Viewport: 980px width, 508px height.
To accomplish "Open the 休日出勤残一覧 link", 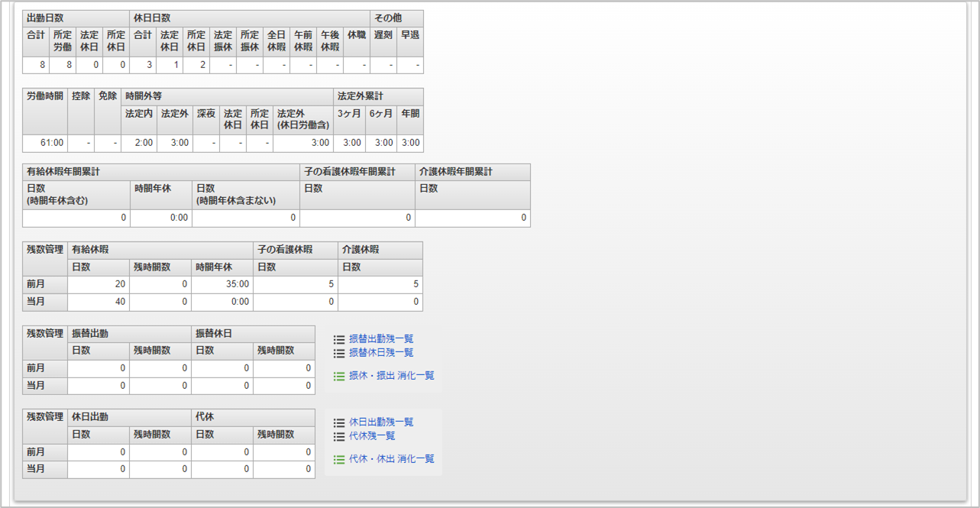I will 381,422.
